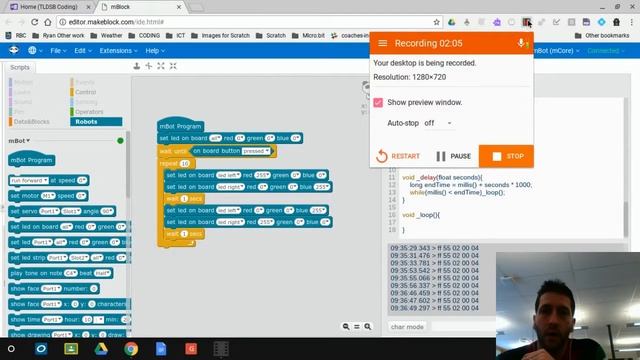Open Google Classroom from the shelf
The image size is (640, 360).
point(71,349)
